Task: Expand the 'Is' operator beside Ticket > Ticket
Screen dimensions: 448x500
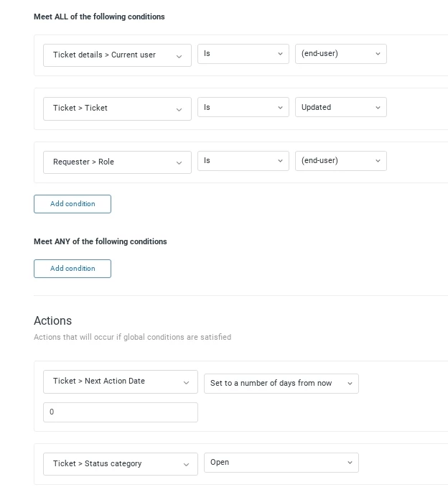Action: (x=243, y=108)
